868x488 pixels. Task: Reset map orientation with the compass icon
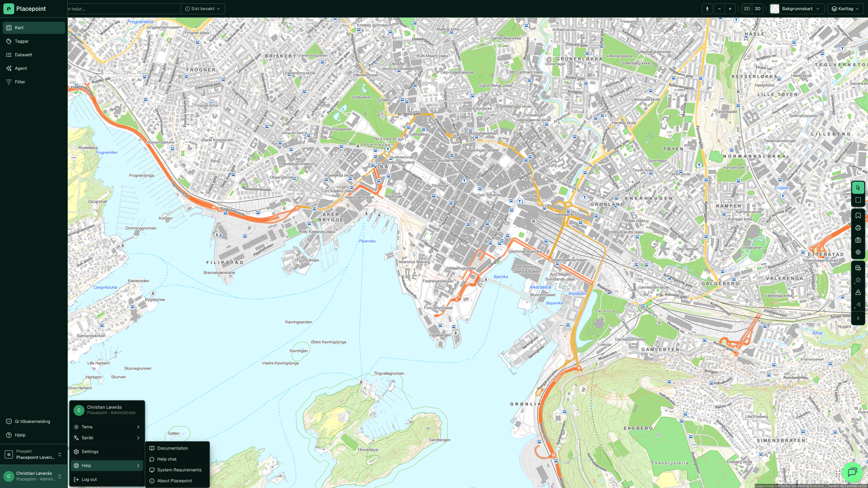(707, 9)
